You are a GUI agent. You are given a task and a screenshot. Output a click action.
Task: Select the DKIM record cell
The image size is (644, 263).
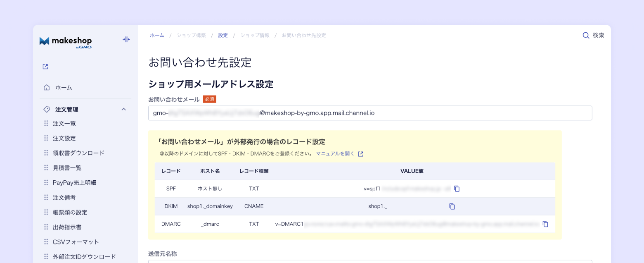tap(171, 206)
